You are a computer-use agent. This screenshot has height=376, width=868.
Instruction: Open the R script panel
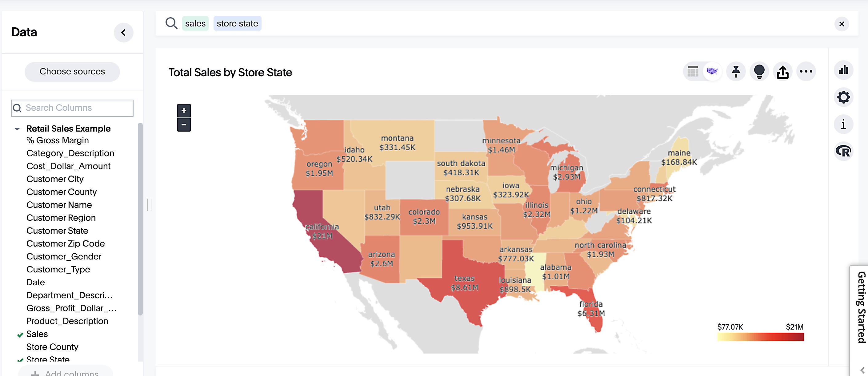[843, 151]
